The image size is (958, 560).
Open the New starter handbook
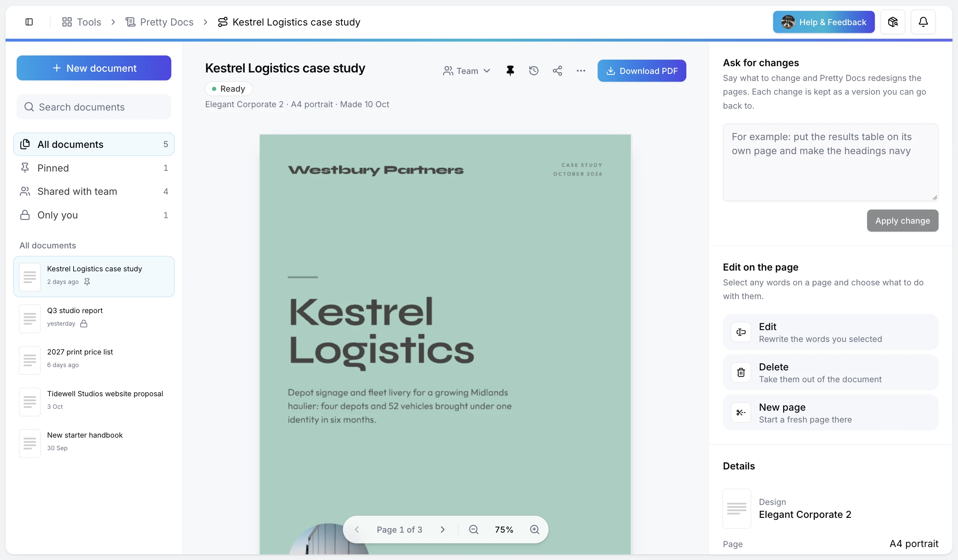pos(94,442)
